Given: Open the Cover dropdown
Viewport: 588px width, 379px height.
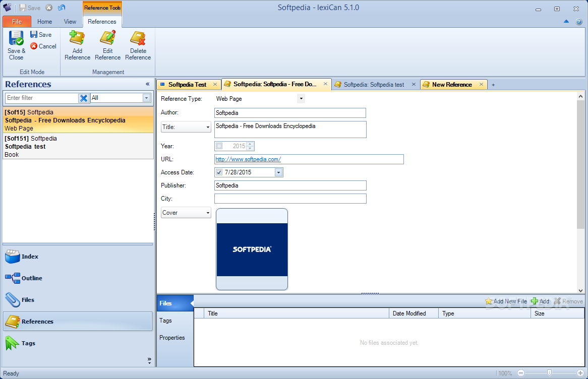Looking at the screenshot, I should (x=186, y=213).
